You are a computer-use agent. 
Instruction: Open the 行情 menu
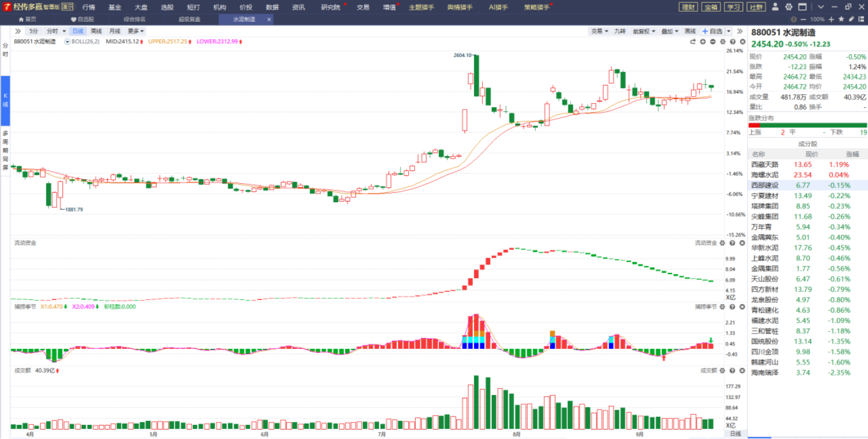coord(88,7)
